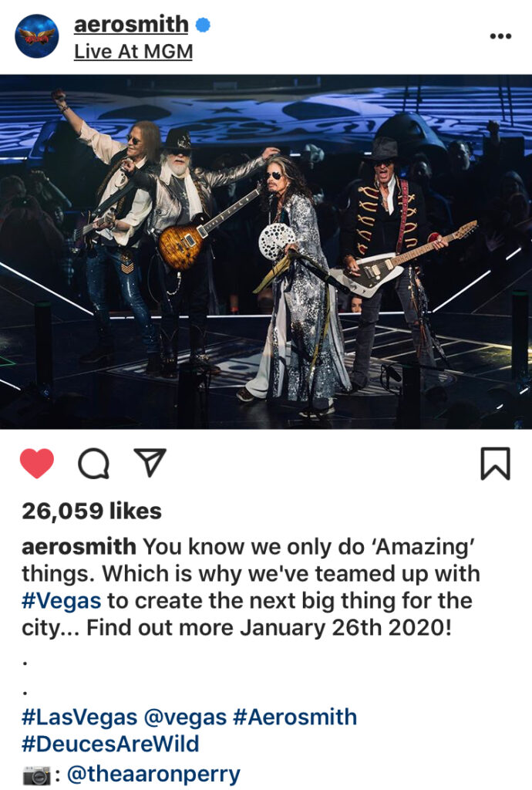Tap the blue verified badge
532x790 pixels.
pyautogui.click(x=203, y=24)
